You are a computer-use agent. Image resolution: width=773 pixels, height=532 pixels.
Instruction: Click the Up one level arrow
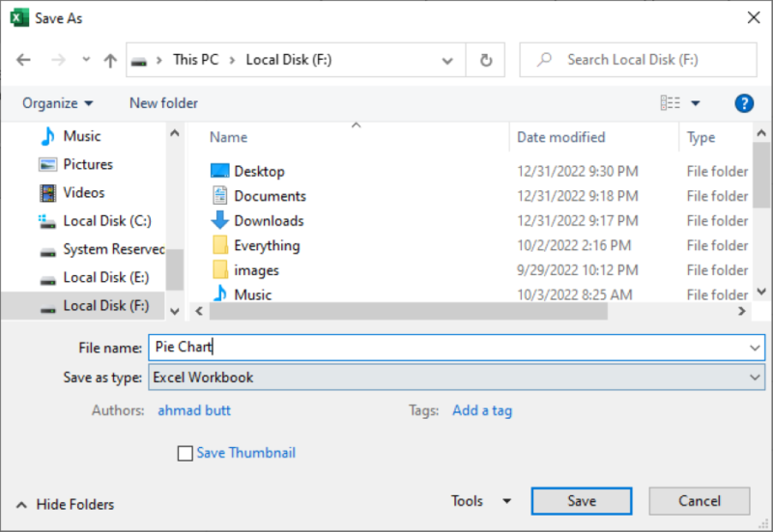[110, 60]
